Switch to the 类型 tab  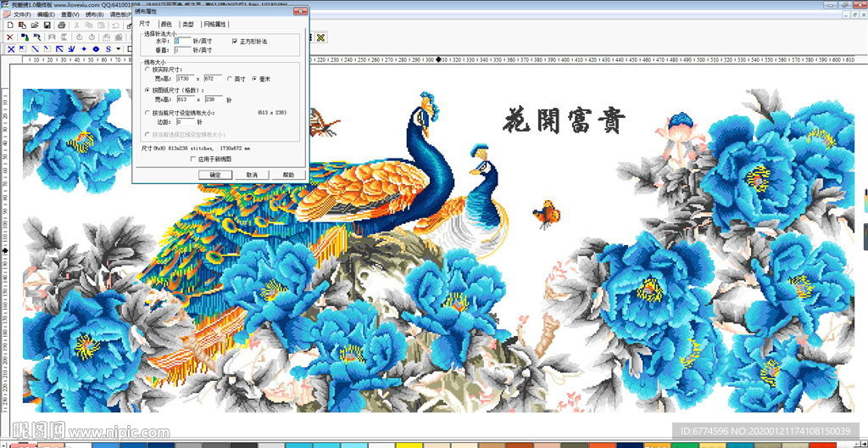[188, 25]
